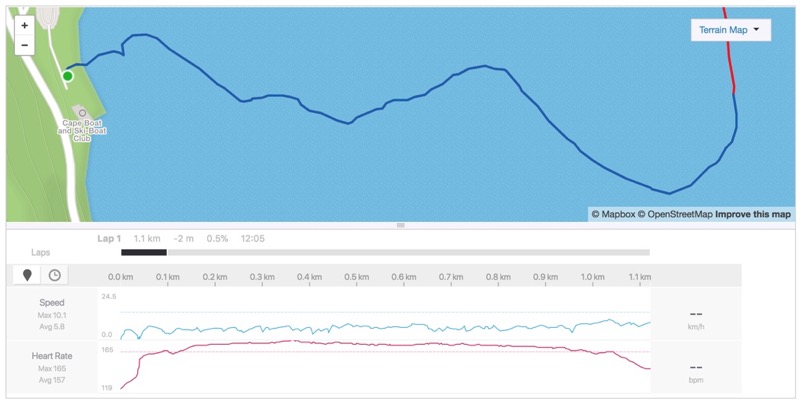This screenshot has height=402, width=800.
Task: Click the 0.5 km axis marker
Action: coord(357,277)
